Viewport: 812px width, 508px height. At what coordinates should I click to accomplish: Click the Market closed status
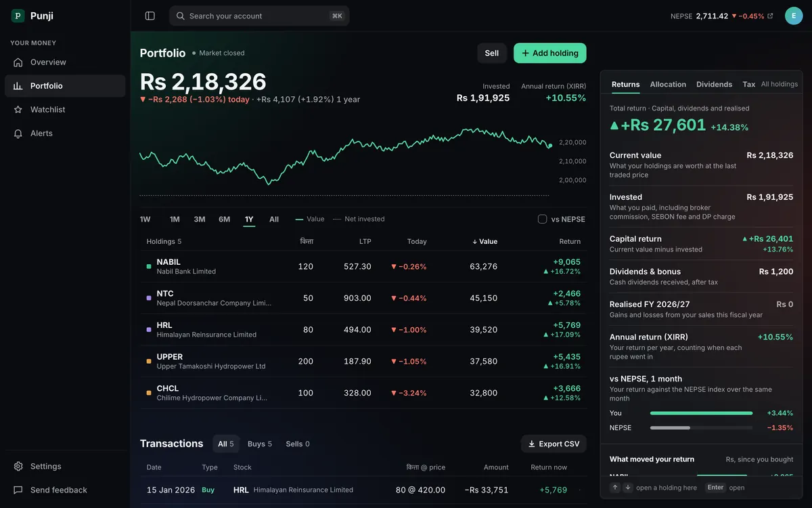tap(218, 53)
